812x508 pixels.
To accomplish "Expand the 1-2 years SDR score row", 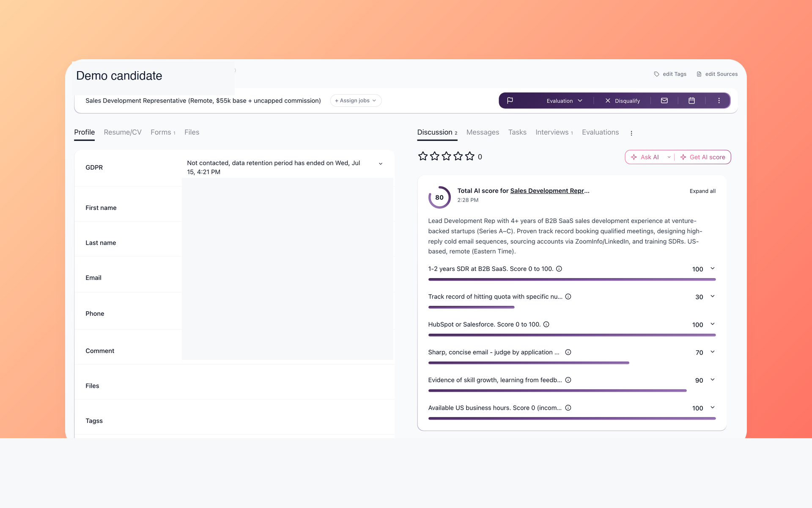I will (x=713, y=268).
